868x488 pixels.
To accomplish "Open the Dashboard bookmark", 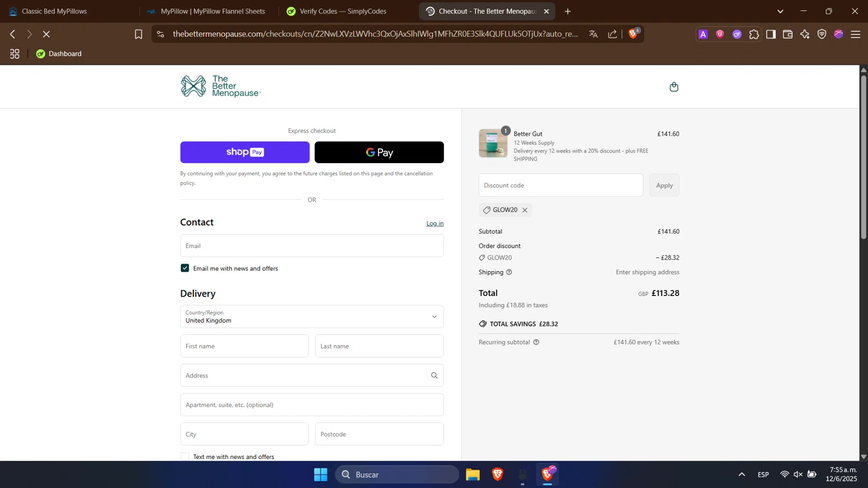I will coord(59,54).
